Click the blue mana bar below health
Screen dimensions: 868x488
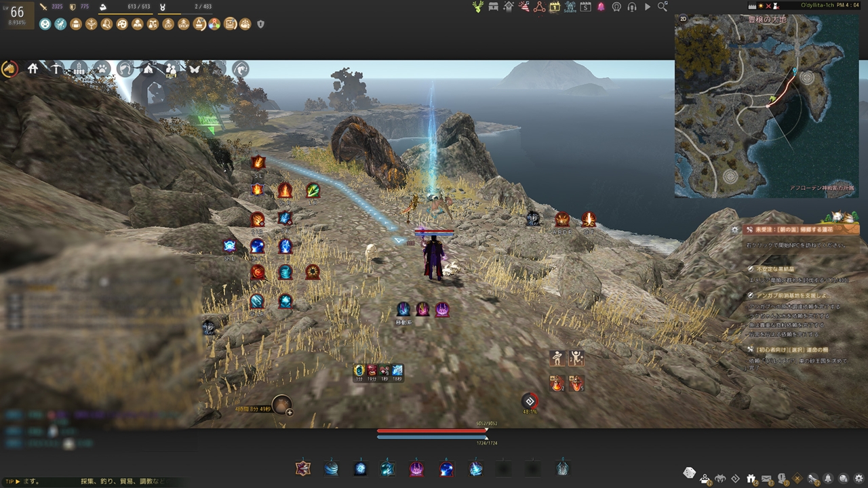[432, 437]
